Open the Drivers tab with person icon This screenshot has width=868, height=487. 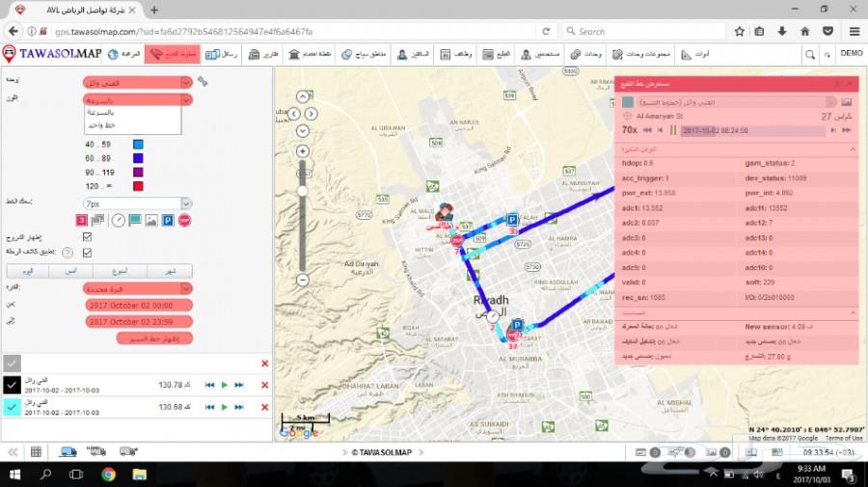click(x=413, y=54)
